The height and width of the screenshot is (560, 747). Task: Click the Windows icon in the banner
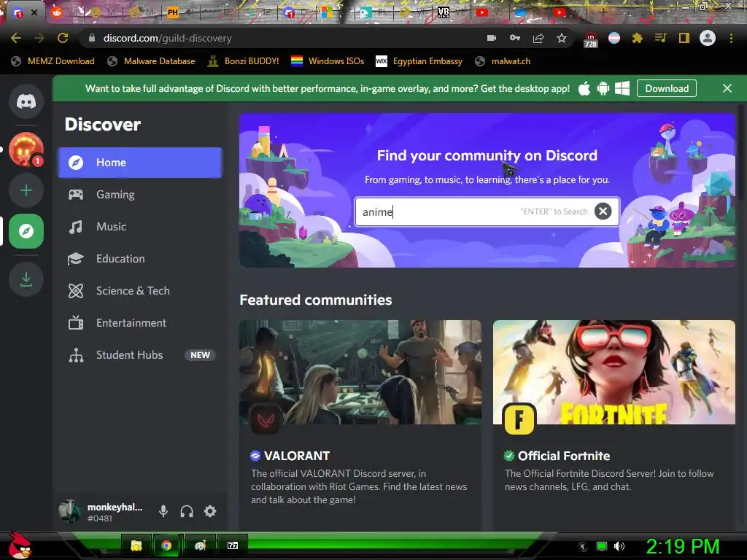[622, 88]
